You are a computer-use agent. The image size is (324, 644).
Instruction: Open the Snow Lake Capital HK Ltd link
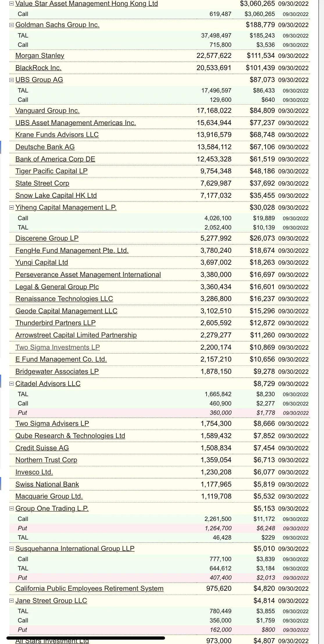pos(56,195)
